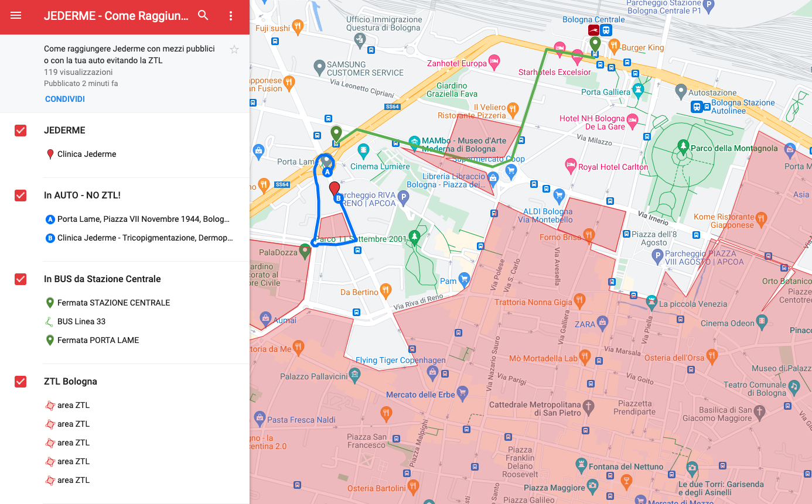Click the Zanhotel Europa hotel icon
Image resolution: width=812 pixels, height=504 pixels.
coord(494,60)
